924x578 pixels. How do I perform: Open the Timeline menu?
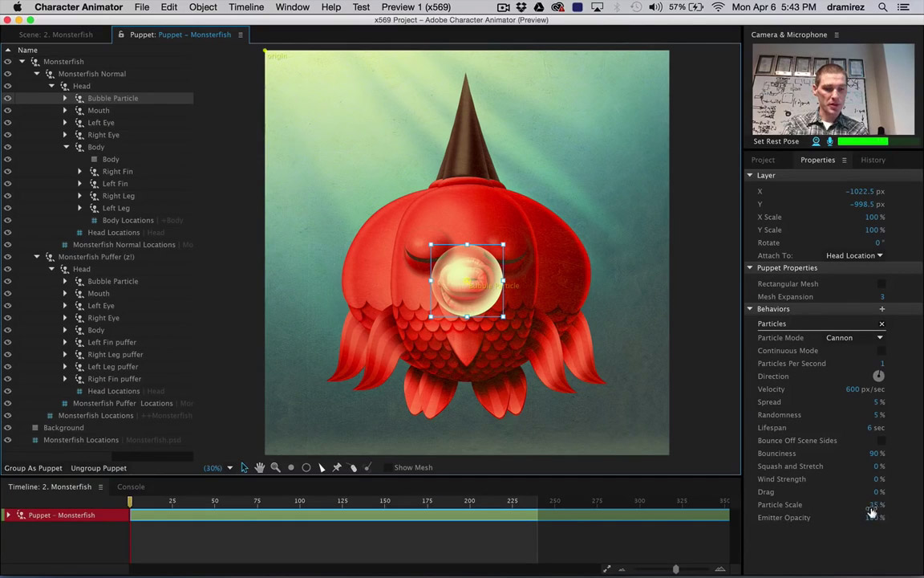(245, 7)
